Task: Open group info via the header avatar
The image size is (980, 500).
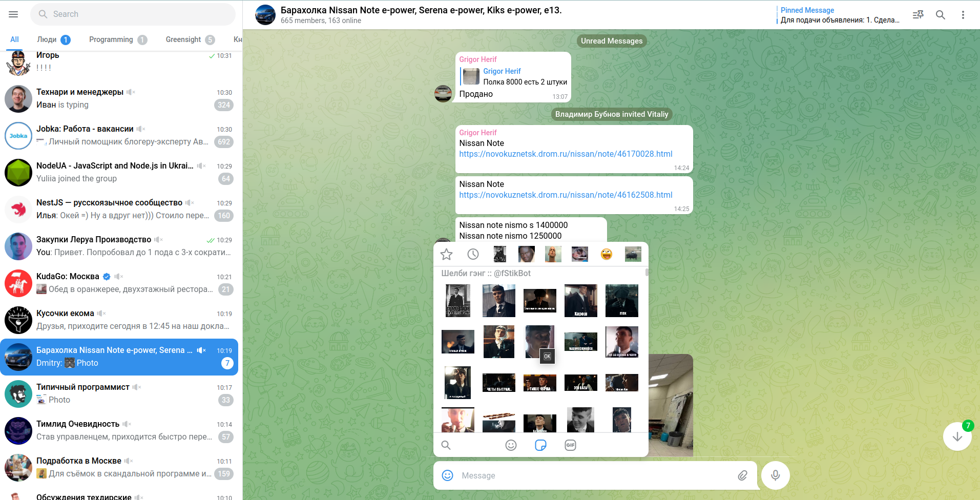Action: [x=265, y=15]
